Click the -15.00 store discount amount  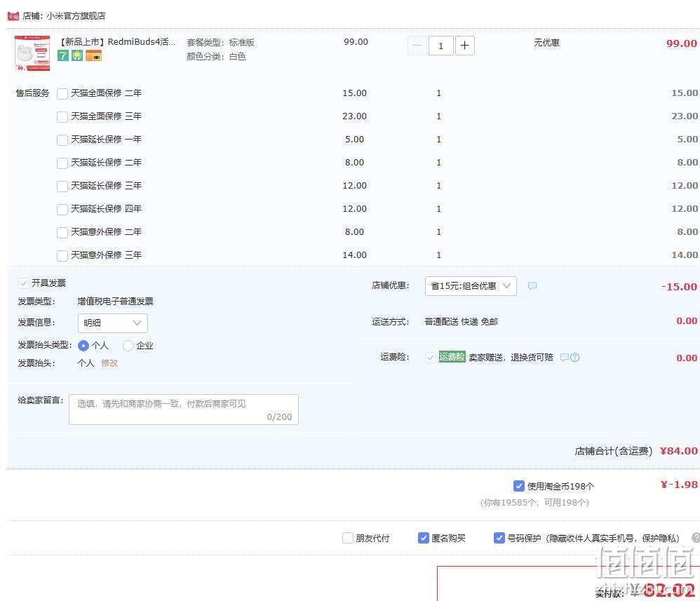pos(679,287)
